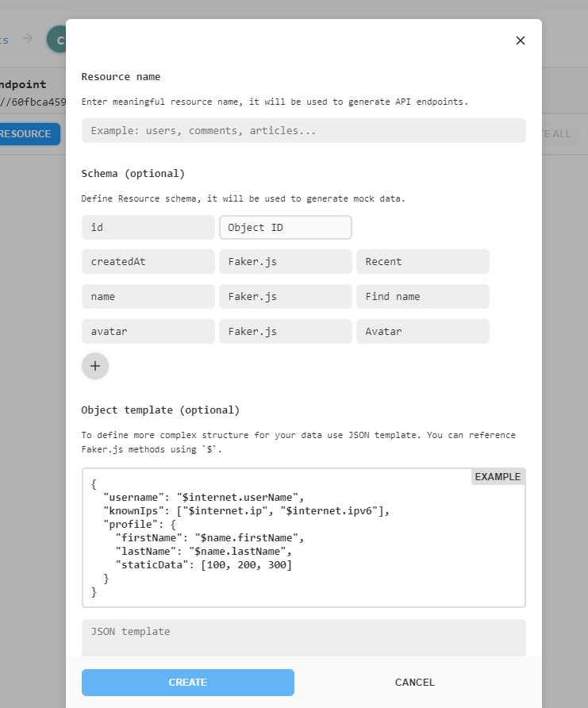Edit the id field name
Viewport: 588px width, 708px height.
(x=148, y=227)
